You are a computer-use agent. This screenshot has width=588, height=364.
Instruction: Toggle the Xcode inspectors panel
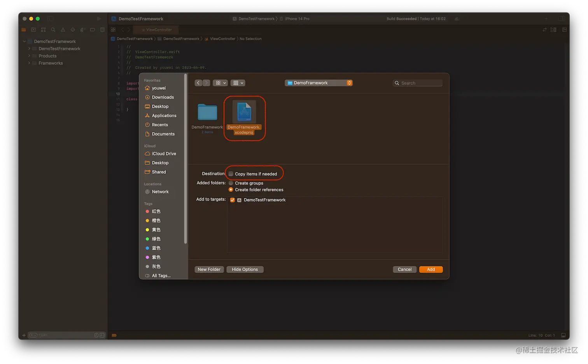(x=562, y=19)
